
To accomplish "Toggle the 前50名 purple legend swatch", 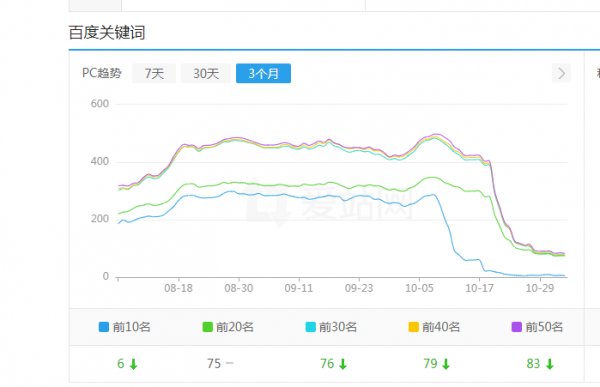I will [517, 327].
